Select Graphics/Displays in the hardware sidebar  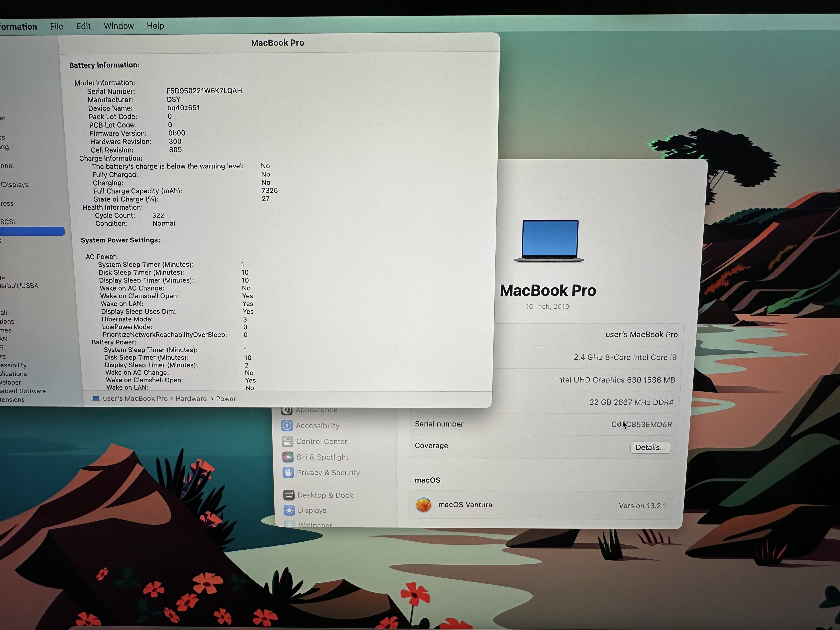click(14, 185)
